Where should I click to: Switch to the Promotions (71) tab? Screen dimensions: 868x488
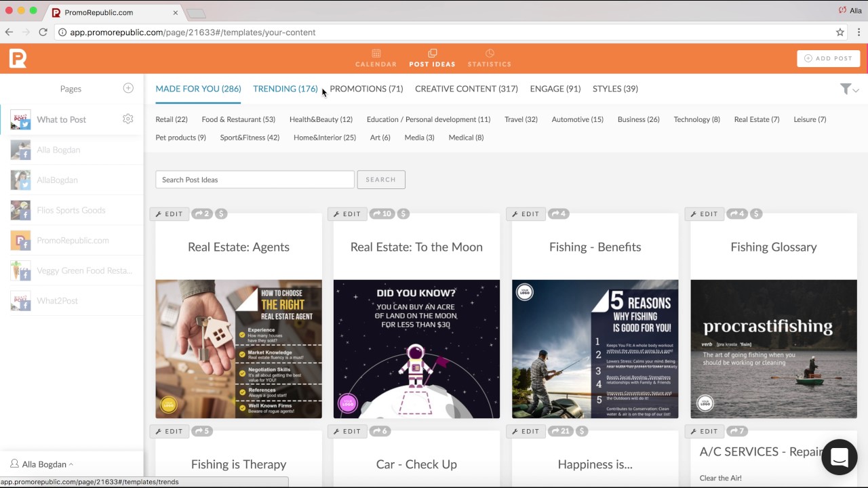click(366, 89)
